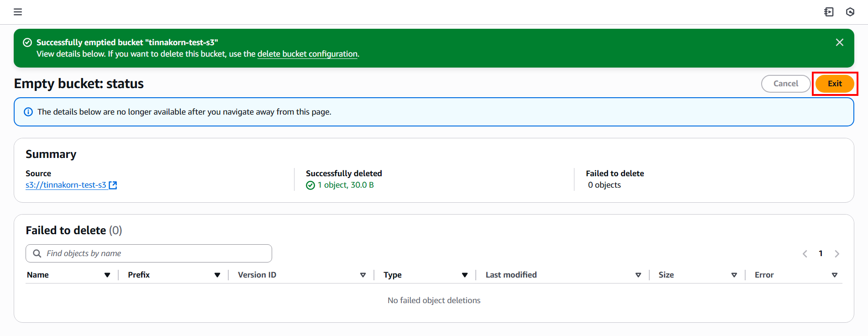Sort by Size column arrow

[734, 275]
